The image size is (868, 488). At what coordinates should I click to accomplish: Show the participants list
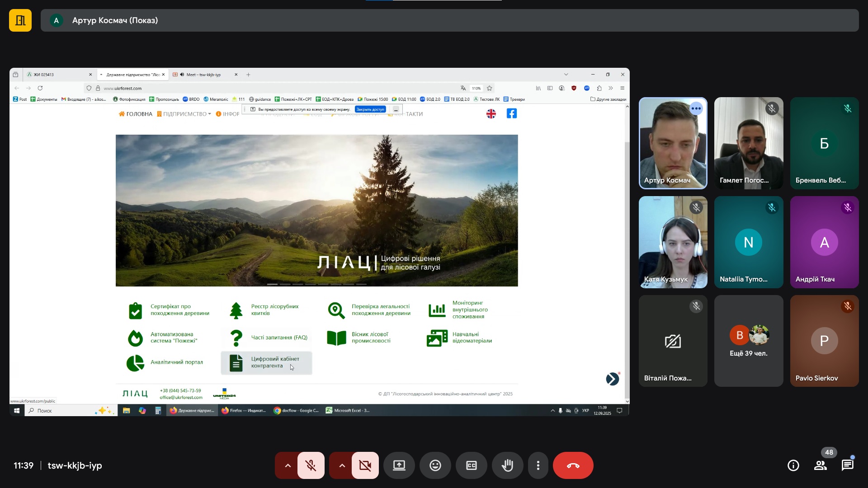tap(820, 465)
